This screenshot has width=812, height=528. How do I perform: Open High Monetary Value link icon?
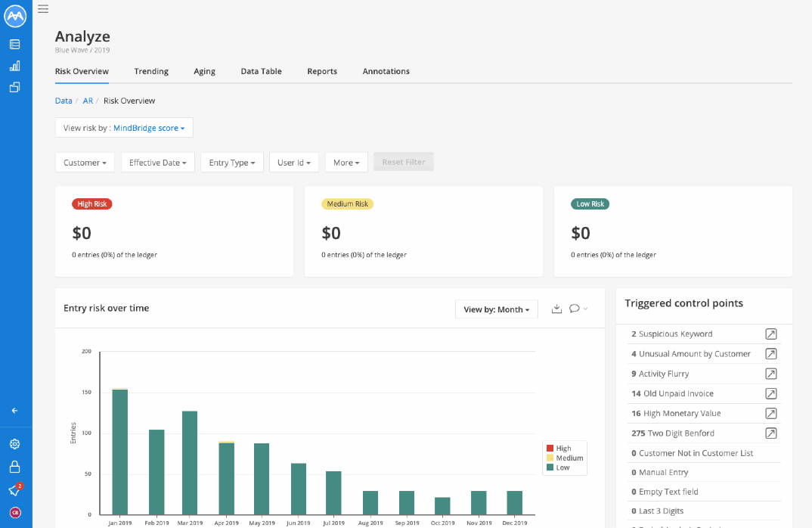(x=771, y=414)
